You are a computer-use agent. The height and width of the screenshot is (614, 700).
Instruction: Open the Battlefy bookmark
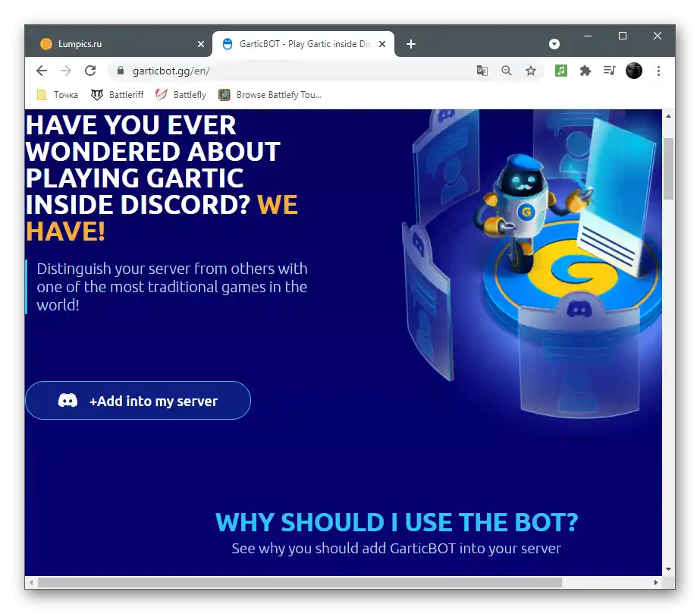click(x=180, y=95)
